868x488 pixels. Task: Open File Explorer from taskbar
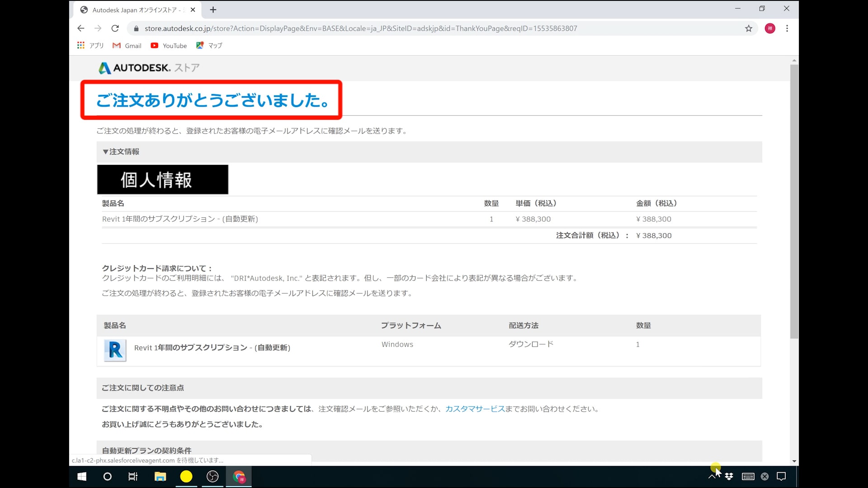160,476
